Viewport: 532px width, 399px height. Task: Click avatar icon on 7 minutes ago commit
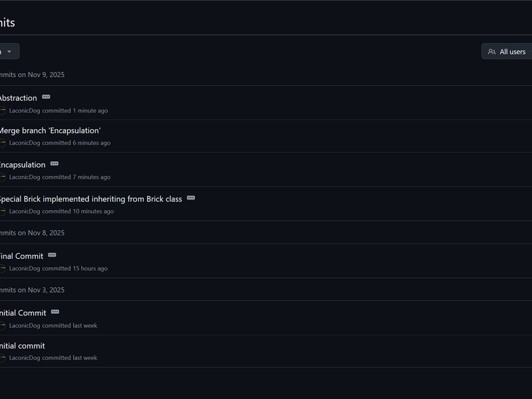3,178
